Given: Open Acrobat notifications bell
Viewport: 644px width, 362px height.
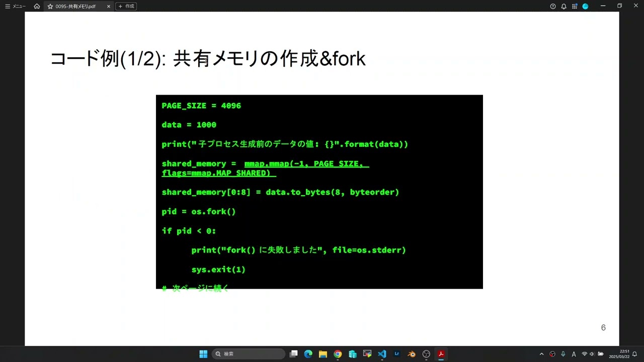Looking at the screenshot, I should tap(563, 6).
